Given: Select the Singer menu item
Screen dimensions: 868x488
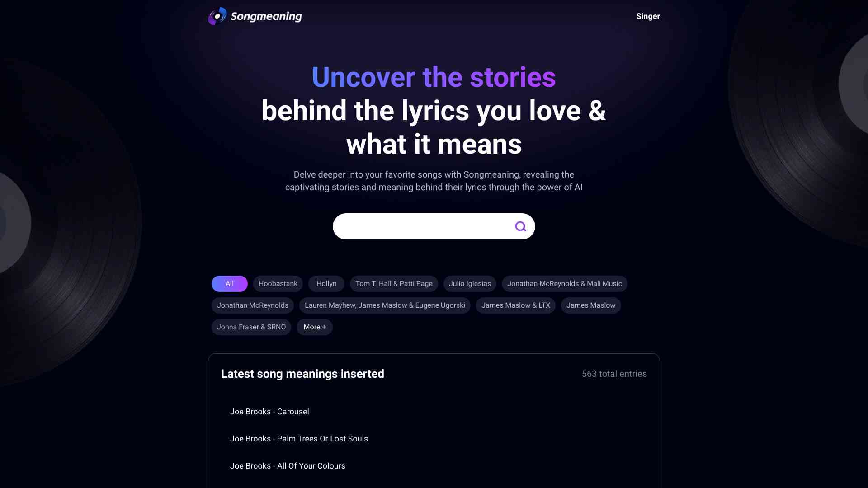Looking at the screenshot, I should (648, 16).
